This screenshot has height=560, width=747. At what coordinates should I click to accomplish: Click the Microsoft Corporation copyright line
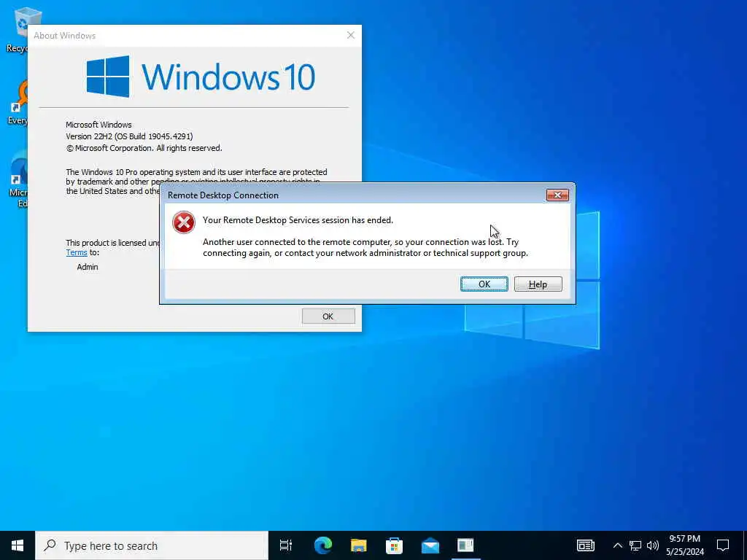144,148
